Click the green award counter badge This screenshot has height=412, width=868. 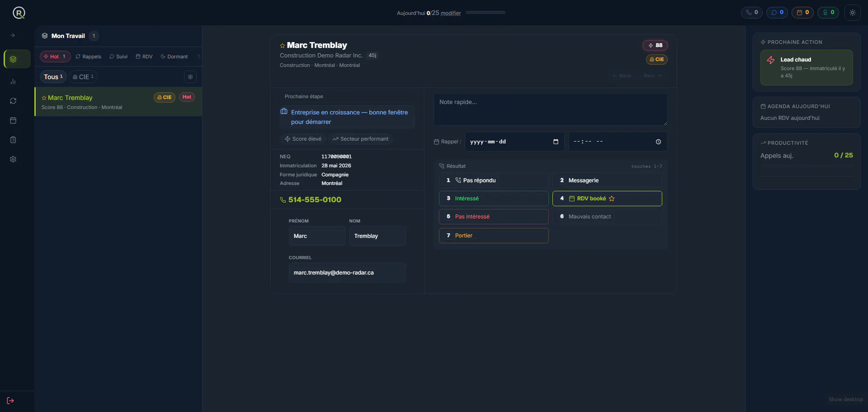828,13
